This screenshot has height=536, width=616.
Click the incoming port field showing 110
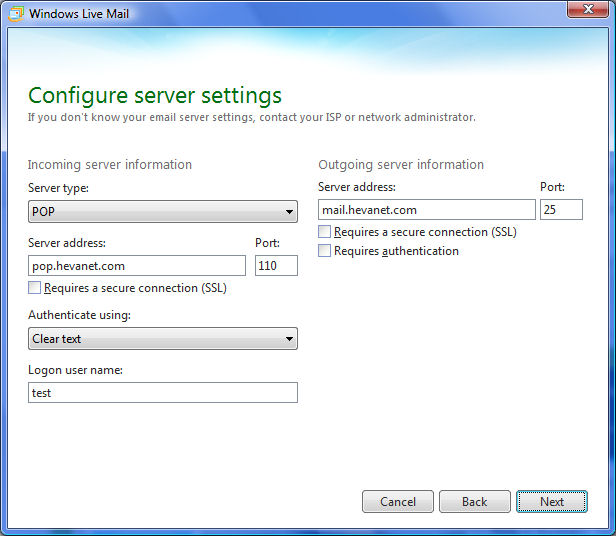click(x=276, y=266)
